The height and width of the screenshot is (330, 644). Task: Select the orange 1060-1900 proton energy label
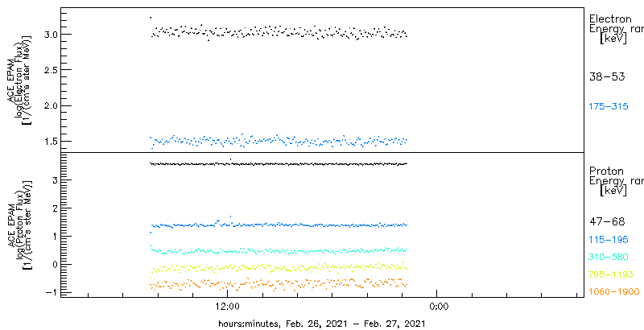click(614, 292)
